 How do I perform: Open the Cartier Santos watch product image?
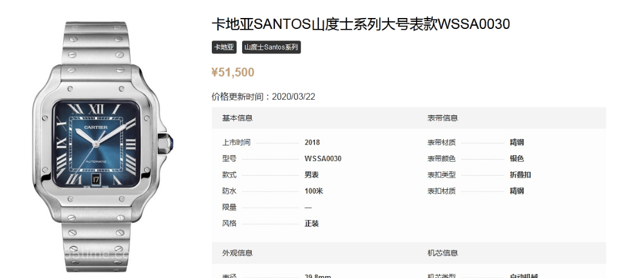[x=102, y=147]
